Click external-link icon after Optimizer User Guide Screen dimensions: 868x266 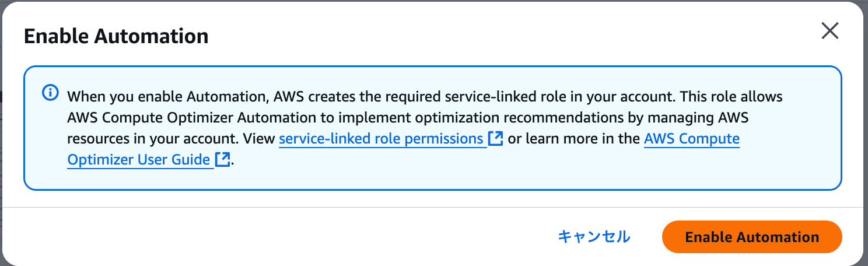222,159
